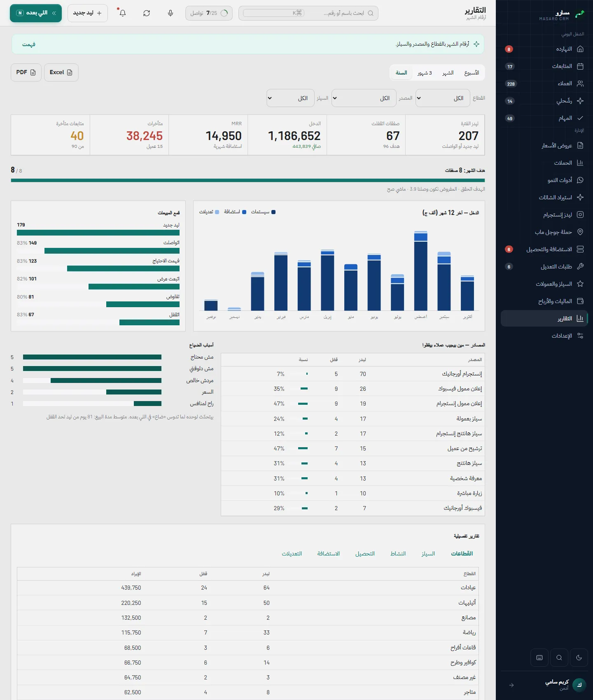Click the طلبات التعديل wrench icon

(x=580, y=266)
